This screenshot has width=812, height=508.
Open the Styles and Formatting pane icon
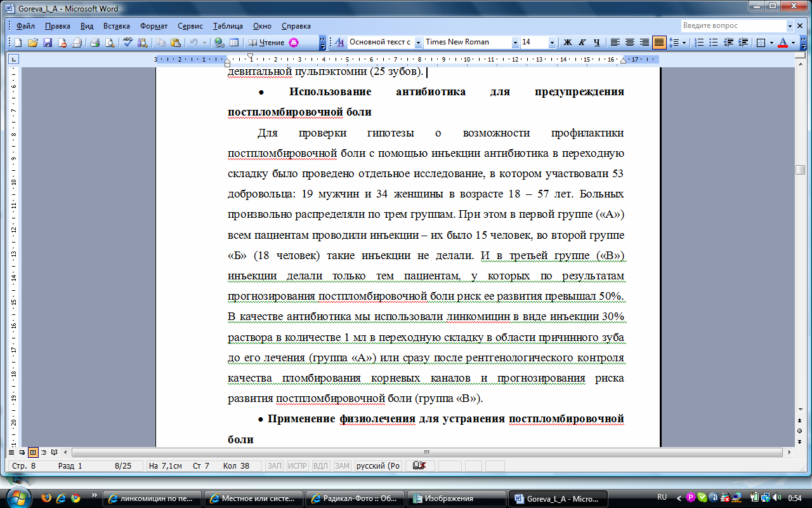339,43
